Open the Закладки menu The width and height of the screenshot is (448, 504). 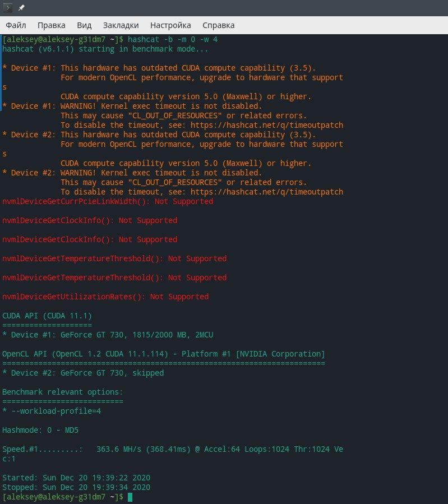tap(121, 25)
